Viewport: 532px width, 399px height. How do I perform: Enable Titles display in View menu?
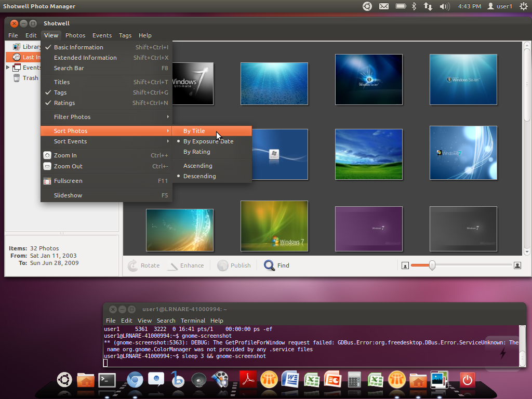pyautogui.click(x=106, y=82)
